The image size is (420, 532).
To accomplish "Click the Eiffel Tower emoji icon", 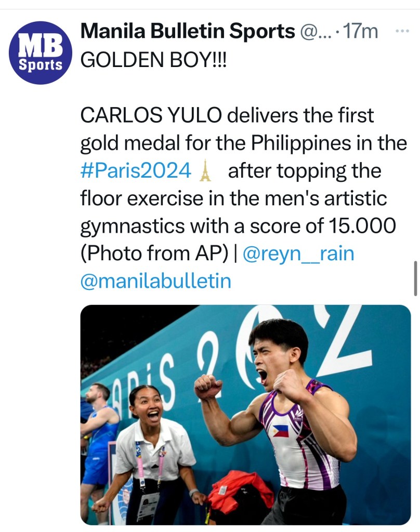I will point(205,170).
